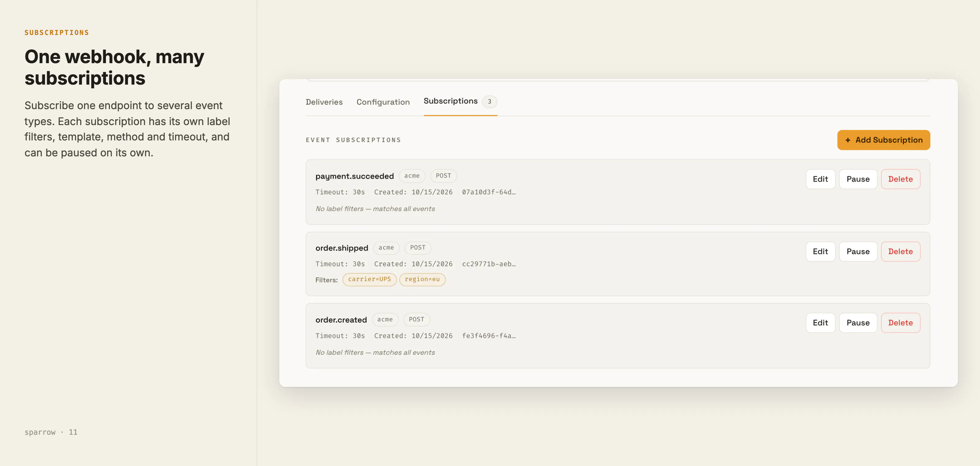
Task: Click the acme tag on payment.succeeded
Action: click(412, 175)
